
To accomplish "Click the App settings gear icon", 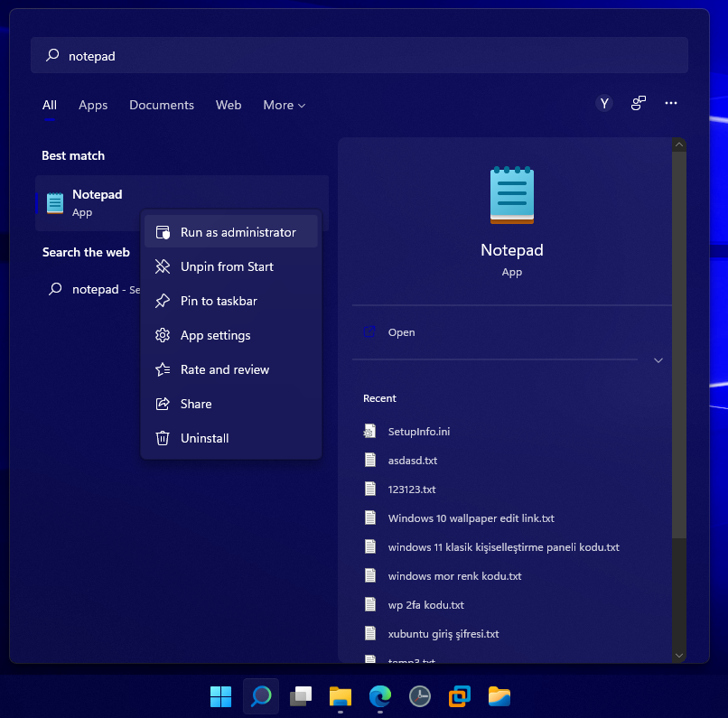I will point(163,335).
